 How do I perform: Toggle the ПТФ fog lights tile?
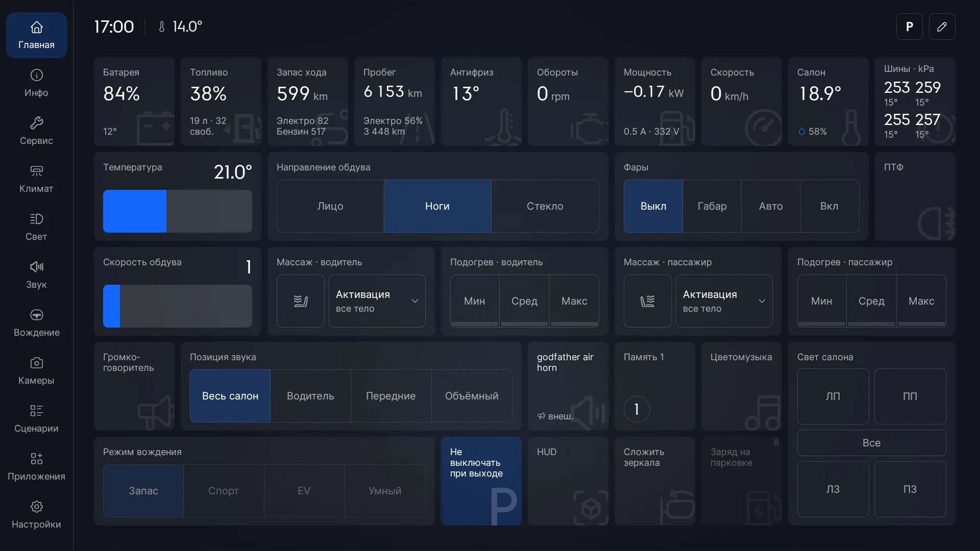(x=915, y=196)
